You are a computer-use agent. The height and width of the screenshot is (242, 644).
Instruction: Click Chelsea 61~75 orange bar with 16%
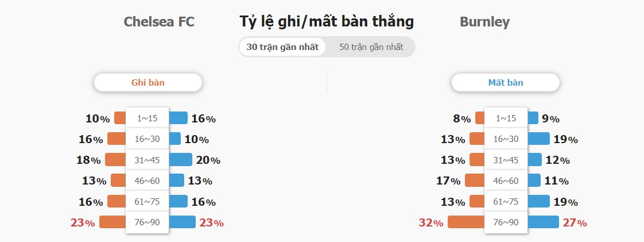[117, 201]
